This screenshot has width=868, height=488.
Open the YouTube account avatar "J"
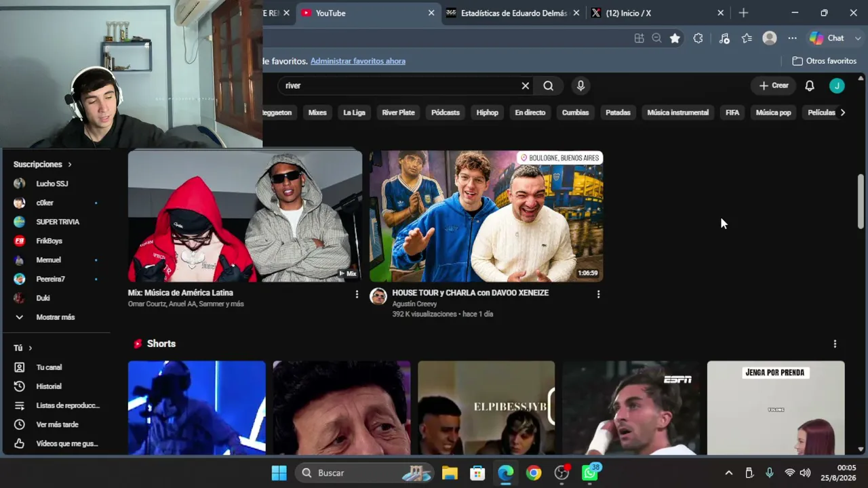837,85
